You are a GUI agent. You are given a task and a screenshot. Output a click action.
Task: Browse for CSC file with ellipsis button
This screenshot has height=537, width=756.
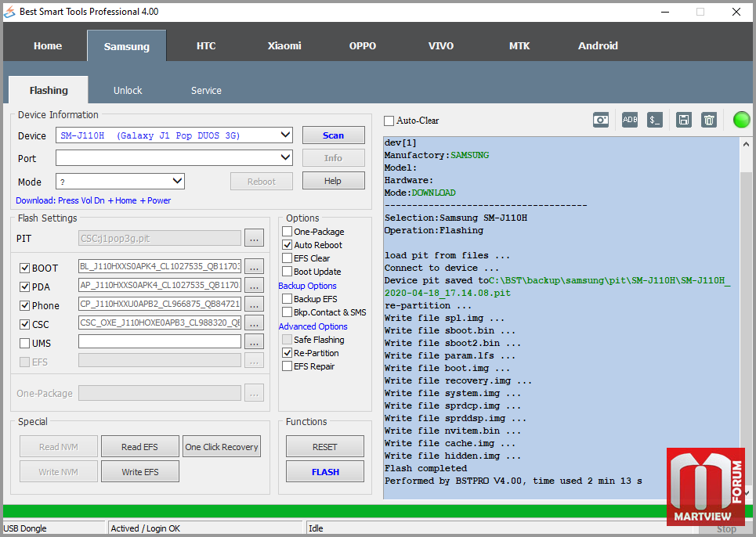click(x=254, y=323)
